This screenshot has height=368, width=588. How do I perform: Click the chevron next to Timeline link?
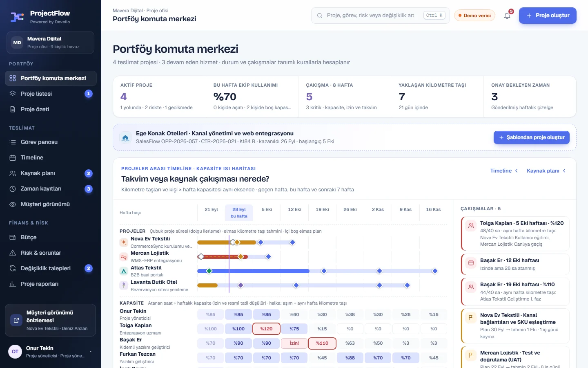[517, 171]
